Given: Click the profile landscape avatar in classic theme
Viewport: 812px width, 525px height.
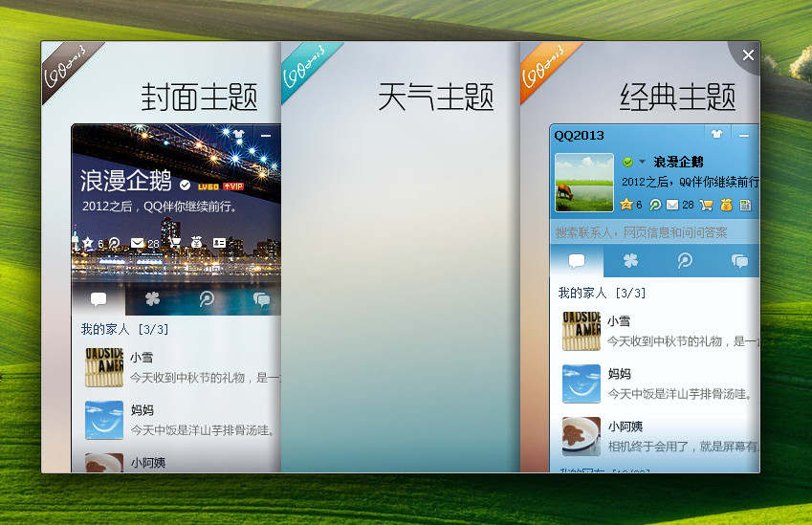Looking at the screenshot, I should coord(584,183).
